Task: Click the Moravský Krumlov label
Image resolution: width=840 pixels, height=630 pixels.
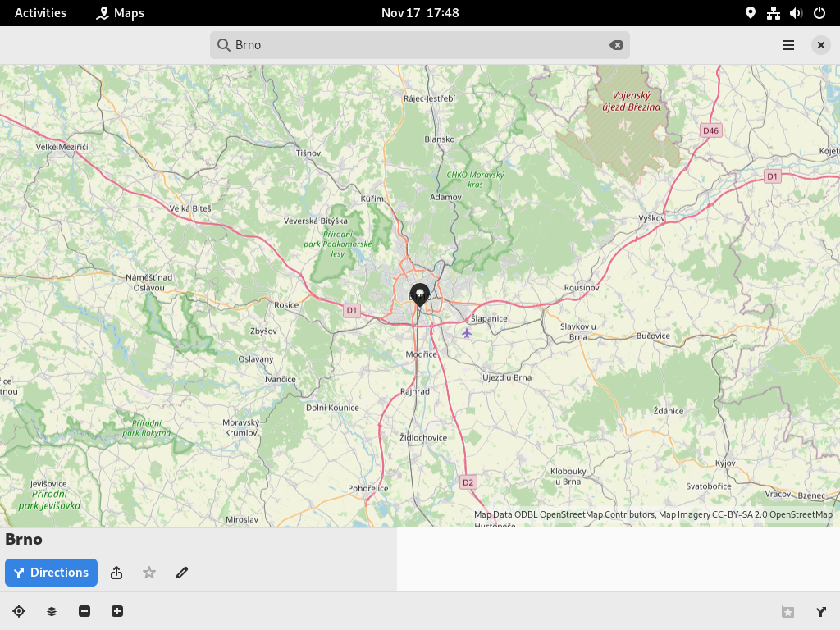Action: (241, 427)
